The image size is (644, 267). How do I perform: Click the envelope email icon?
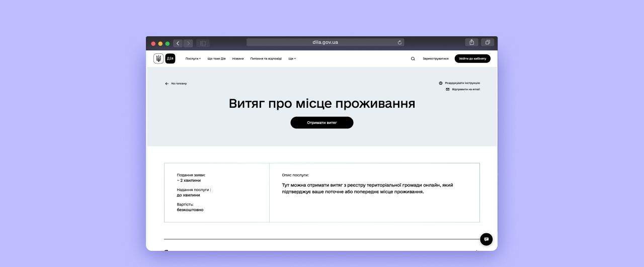point(447,89)
